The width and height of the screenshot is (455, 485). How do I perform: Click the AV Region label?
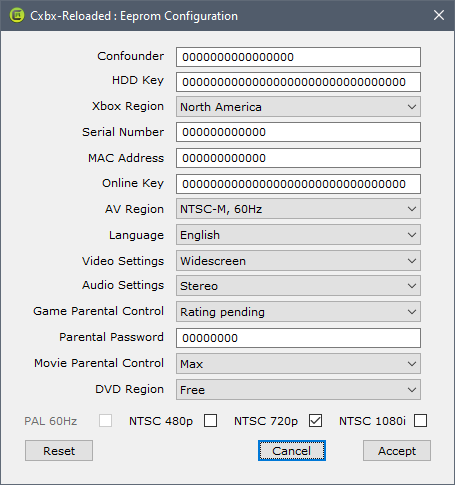pos(134,209)
